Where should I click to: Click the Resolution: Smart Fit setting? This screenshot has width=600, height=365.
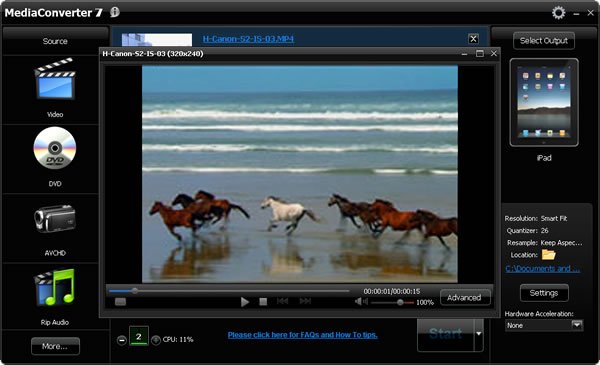(x=536, y=218)
